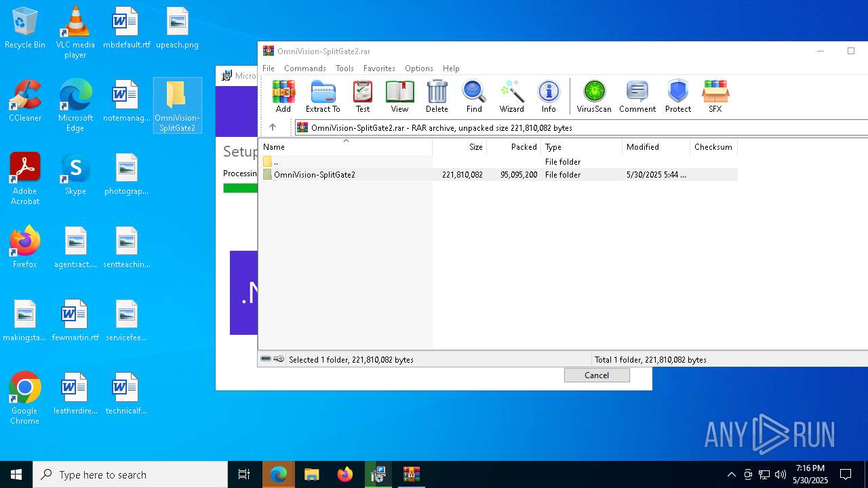The height and width of the screenshot is (488, 868).
Task: Add an archive Comment
Action: click(637, 96)
